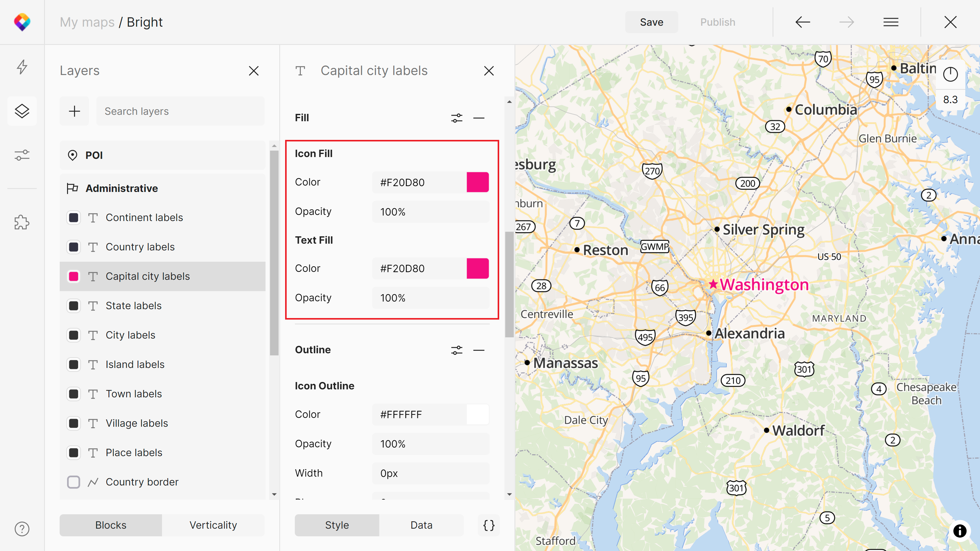Screen dimensions: 980x551
Task: Click the add layer plus button
Action: pos(74,111)
